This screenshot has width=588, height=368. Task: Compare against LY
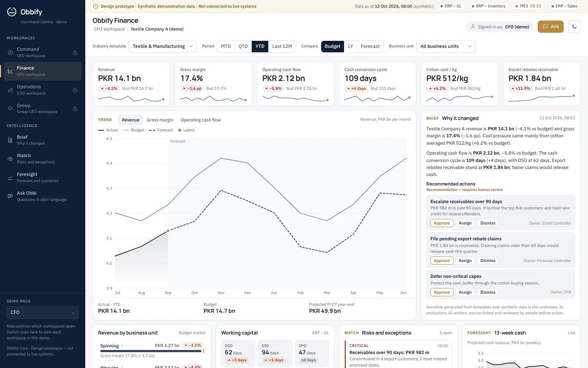tap(351, 46)
